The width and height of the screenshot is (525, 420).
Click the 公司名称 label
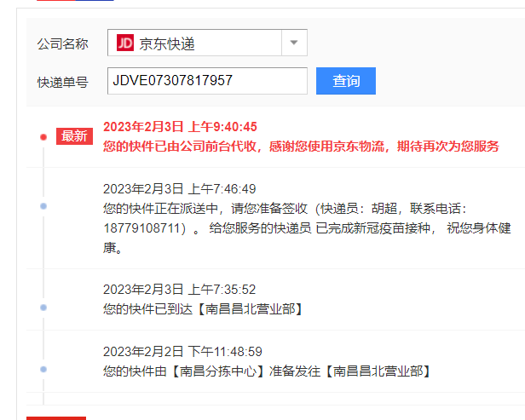pyautogui.click(x=62, y=43)
